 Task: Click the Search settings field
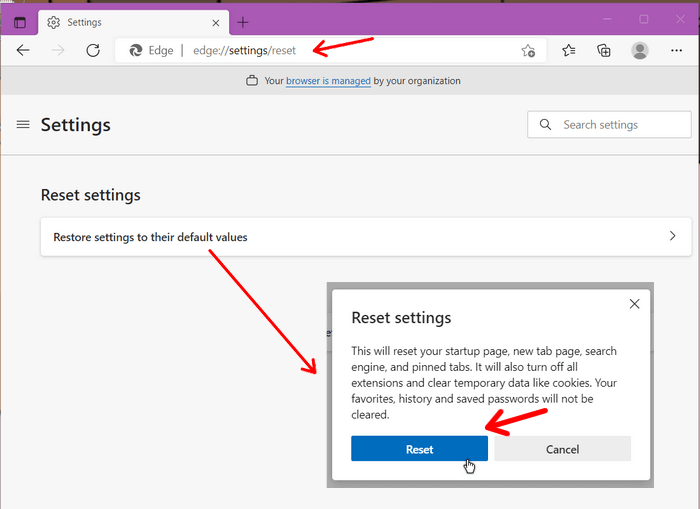click(609, 125)
